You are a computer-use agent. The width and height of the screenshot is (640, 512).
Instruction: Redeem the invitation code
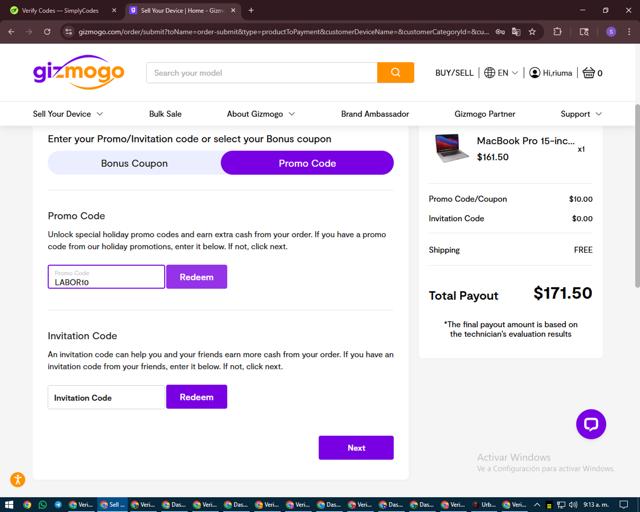pyautogui.click(x=196, y=397)
